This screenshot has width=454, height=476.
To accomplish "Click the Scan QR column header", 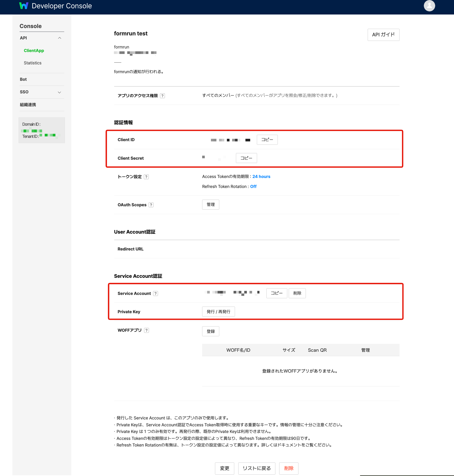I will (317, 350).
